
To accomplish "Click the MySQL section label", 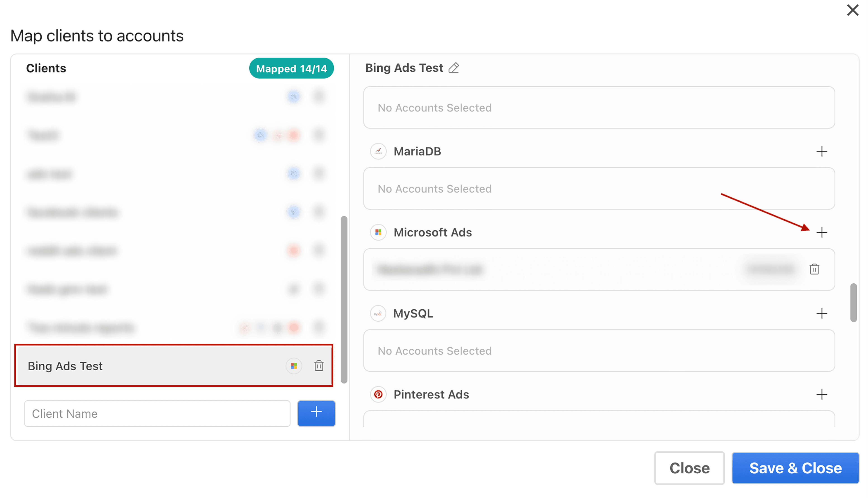I will [x=413, y=313].
